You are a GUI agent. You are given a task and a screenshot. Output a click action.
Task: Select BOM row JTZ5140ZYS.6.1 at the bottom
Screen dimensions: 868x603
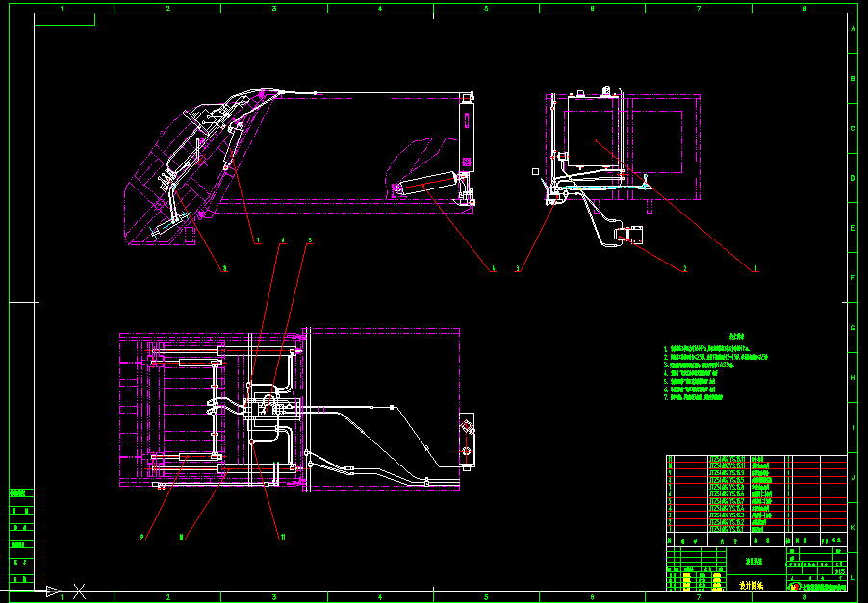click(727, 529)
